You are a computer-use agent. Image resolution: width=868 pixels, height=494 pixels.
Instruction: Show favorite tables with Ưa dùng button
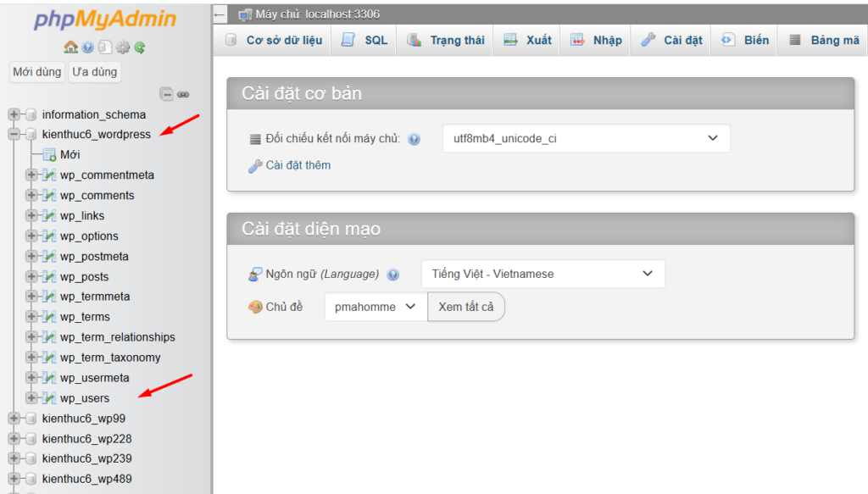95,72
